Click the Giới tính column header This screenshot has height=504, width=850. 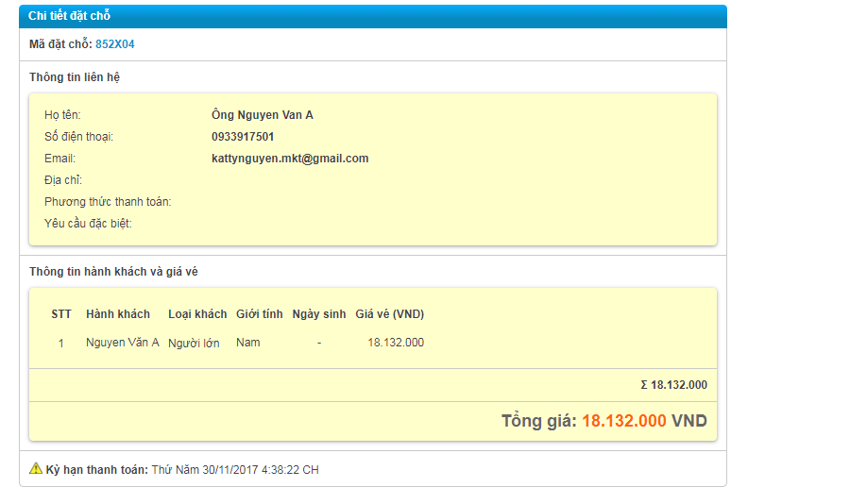point(260,314)
